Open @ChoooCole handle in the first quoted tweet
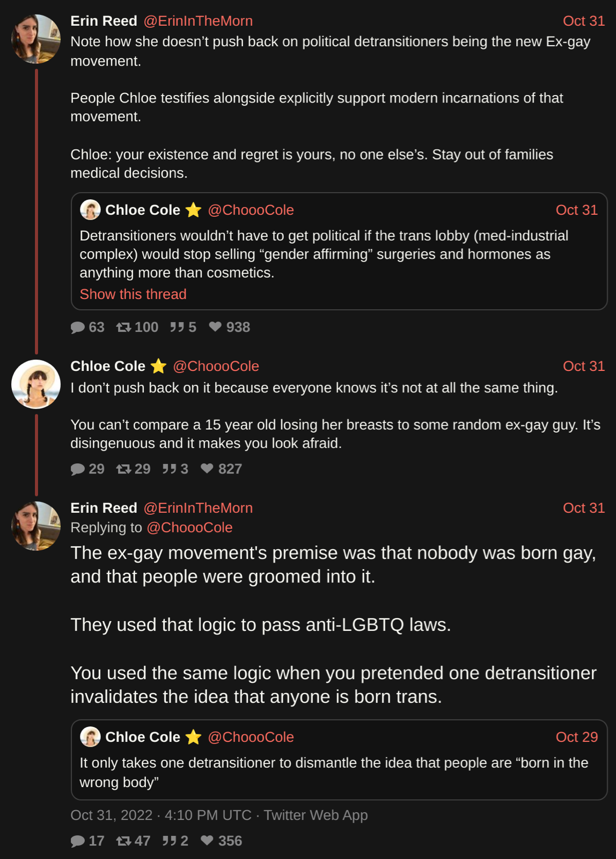The image size is (616, 859). pyautogui.click(x=251, y=210)
